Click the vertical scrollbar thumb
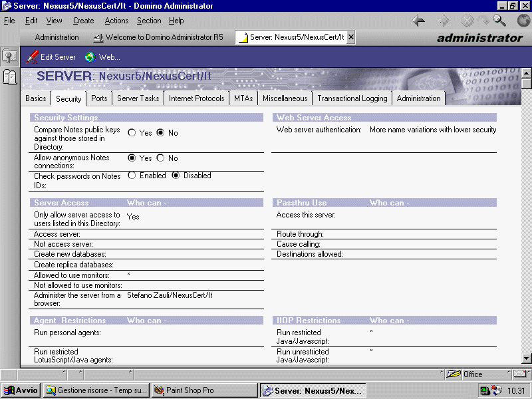532x399 pixels. [x=526, y=83]
